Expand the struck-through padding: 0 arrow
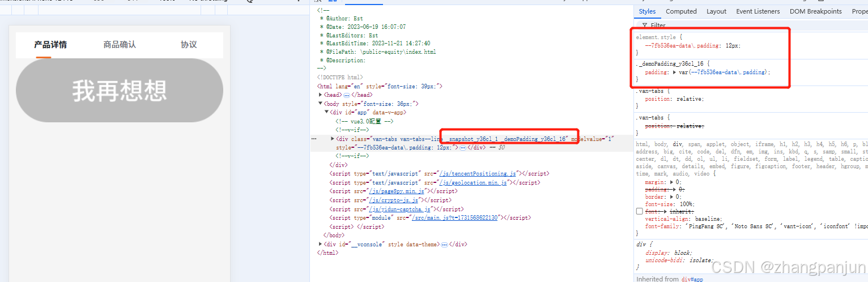Viewport: 868px width, 282px height. pyautogui.click(x=675, y=189)
